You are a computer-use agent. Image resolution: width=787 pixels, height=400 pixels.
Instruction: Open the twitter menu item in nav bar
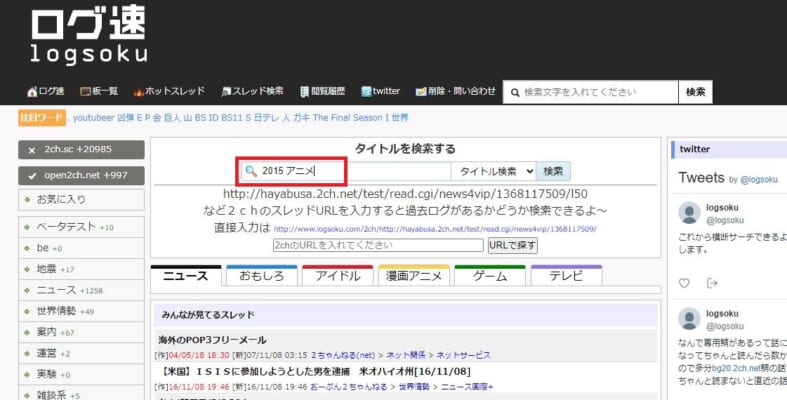pos(380,91)
